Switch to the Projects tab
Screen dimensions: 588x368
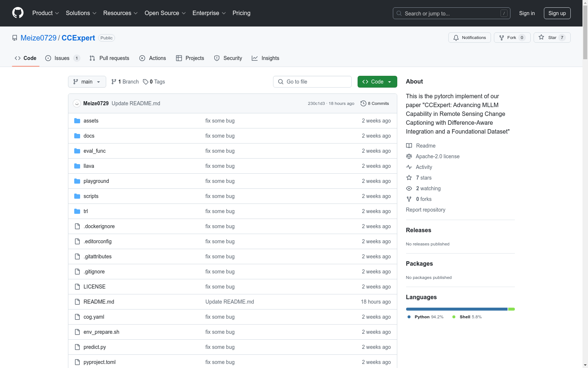(x=190, y=58)
